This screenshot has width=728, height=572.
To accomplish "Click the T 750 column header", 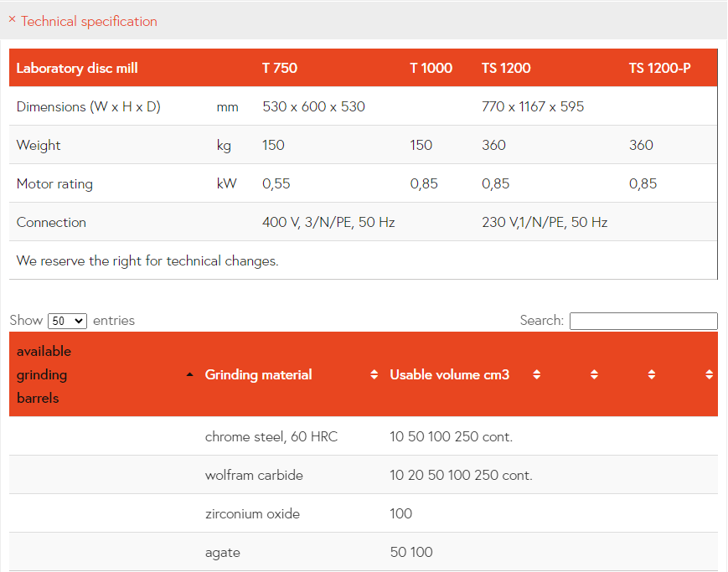I will tap(280, 68).
